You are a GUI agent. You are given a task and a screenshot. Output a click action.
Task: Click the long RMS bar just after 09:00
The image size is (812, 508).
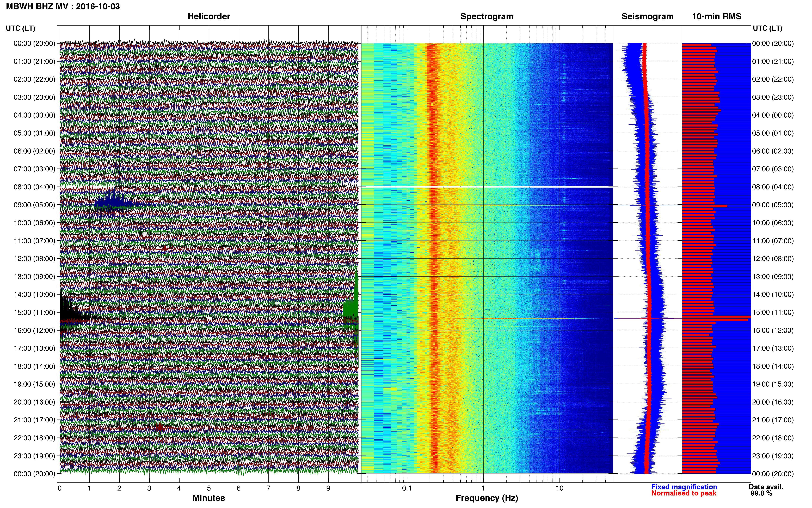[704, 206]
